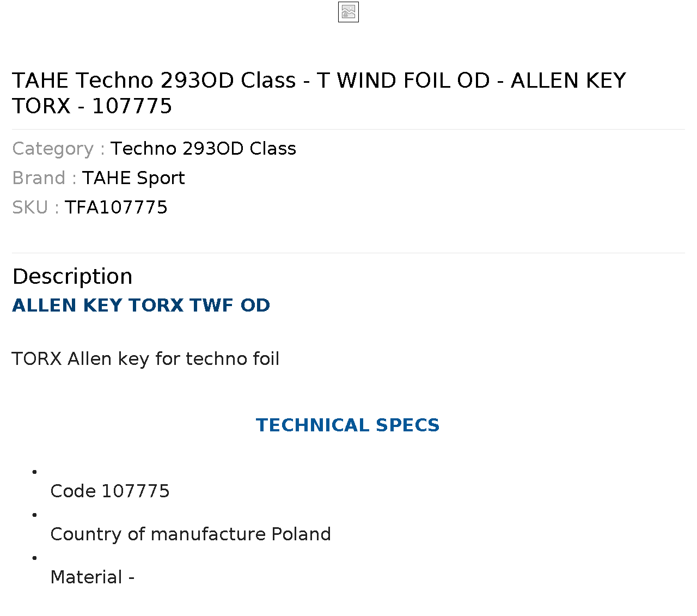Click the divider line above Description
The width and height of the screenshot is (697, 616).
pos(348,253)
